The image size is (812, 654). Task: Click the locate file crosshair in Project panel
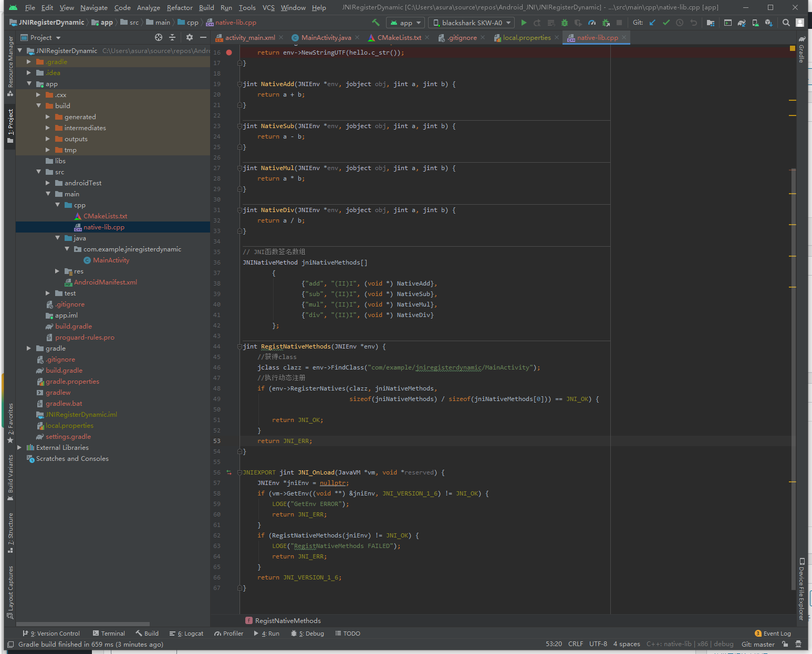click(x=159, y=37)
